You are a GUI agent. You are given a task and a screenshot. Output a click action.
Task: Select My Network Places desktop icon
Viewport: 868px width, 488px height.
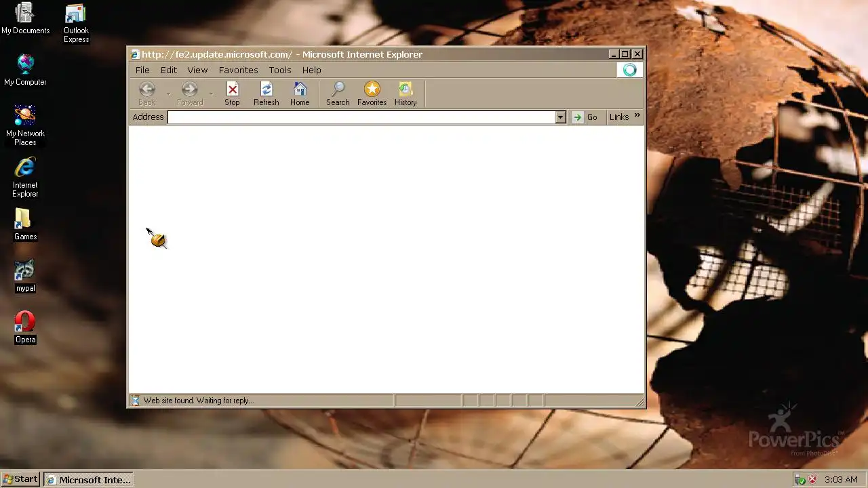[x=25, y=125]
